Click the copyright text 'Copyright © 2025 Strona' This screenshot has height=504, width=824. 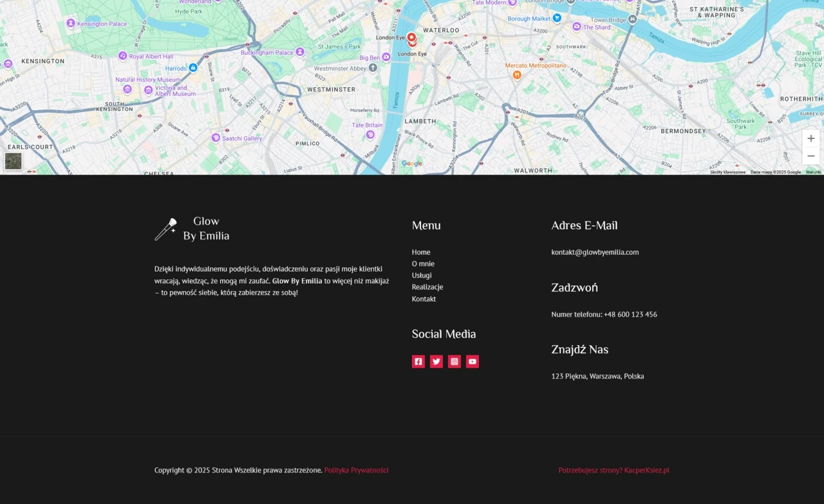(194, 471)
